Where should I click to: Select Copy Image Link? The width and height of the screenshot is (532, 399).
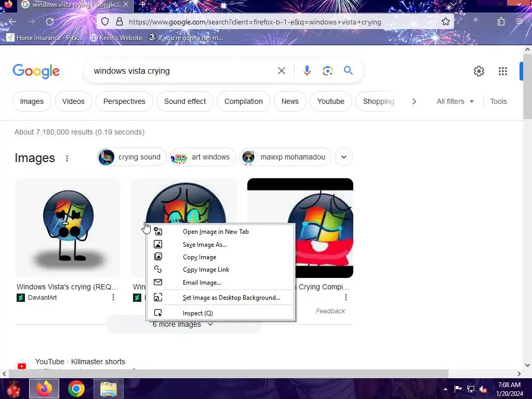(x=220, y=270)
